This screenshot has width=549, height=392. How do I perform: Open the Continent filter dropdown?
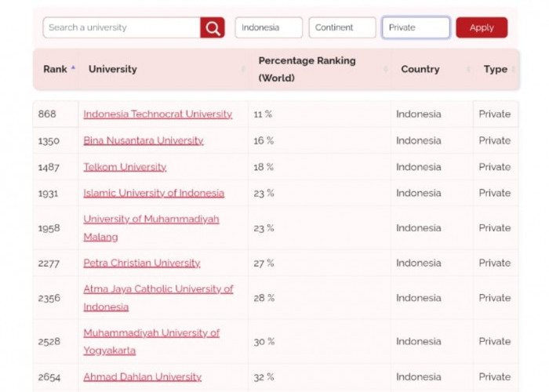(342, 27)
